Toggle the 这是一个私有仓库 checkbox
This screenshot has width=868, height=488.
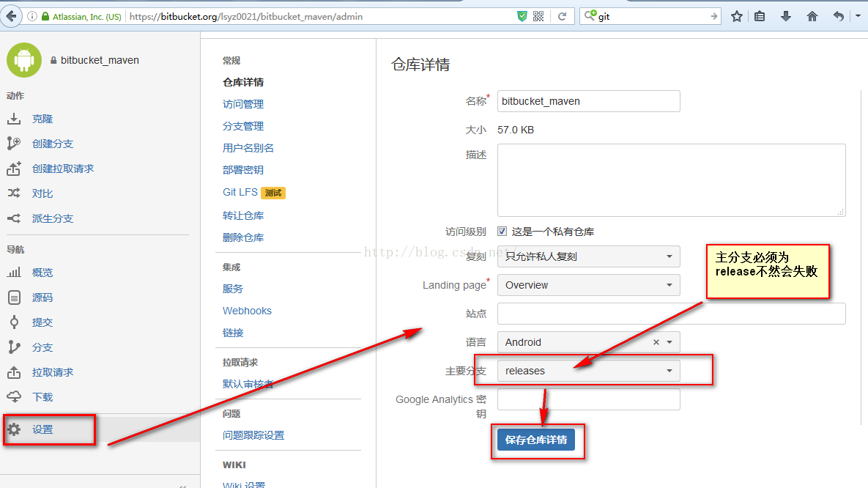(x=502, y=232)
